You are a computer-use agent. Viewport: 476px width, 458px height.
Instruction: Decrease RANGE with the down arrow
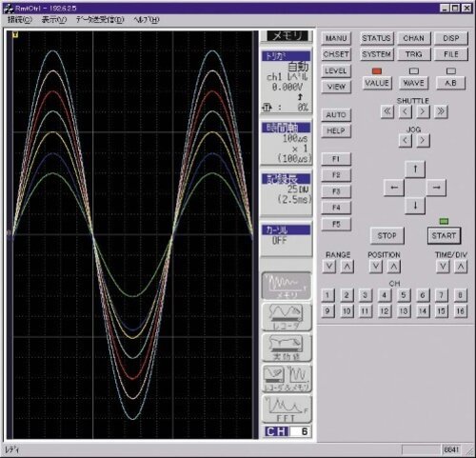point(329,267)
